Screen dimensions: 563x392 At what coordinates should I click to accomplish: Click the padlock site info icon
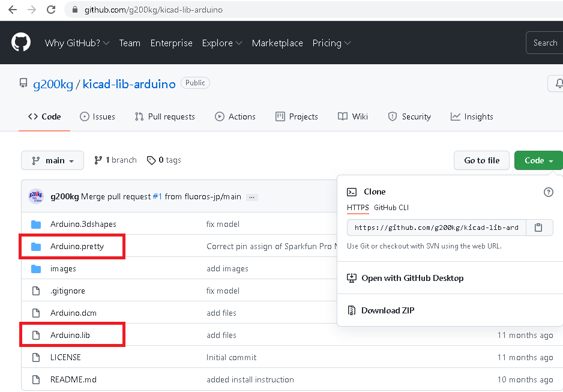(x=75, y=10)
